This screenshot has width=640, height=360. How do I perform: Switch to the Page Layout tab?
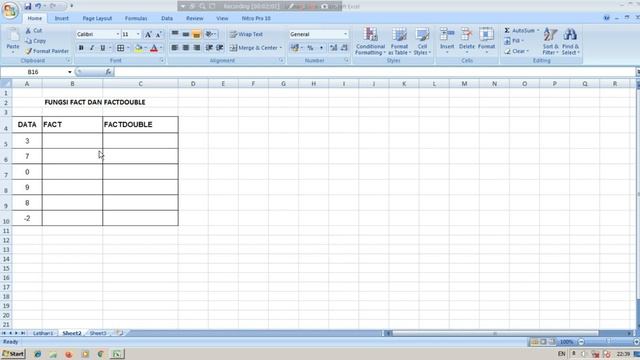pyautogui.click(x=97, y=18)
